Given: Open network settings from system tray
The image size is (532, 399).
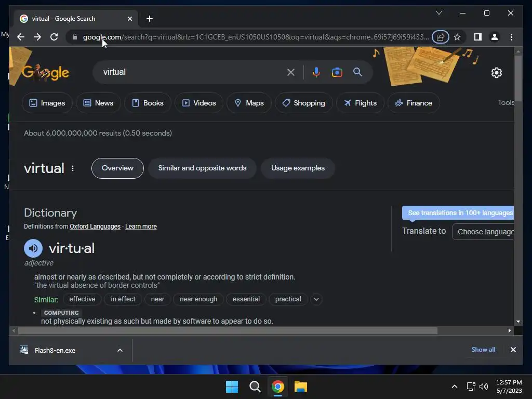Looking at the screenshot, I should (471, 387).
